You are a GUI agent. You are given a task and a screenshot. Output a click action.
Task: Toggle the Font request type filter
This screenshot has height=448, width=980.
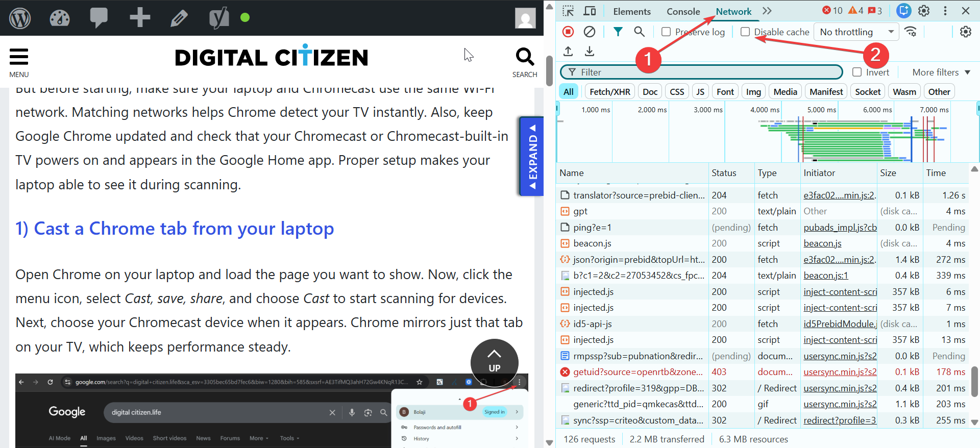725,92
